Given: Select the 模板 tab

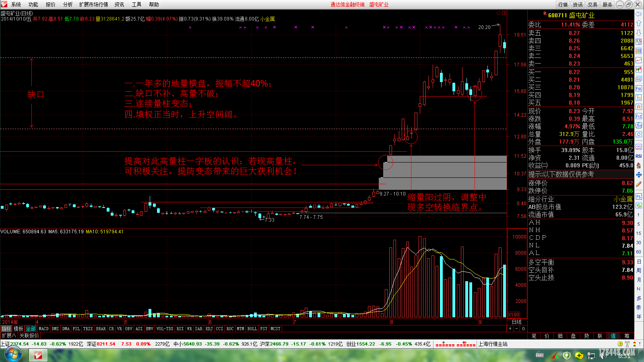Looking at the screenshot, I should pos(19,329).
